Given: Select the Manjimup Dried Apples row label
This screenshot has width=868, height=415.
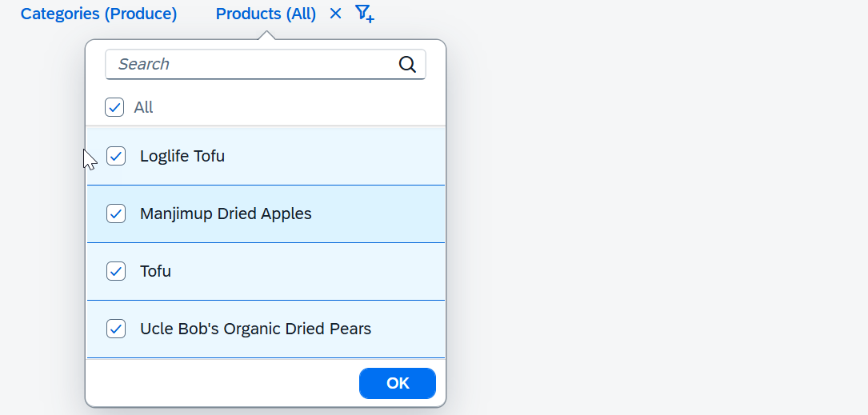Looking at the screenshot, I should [226, 213].
